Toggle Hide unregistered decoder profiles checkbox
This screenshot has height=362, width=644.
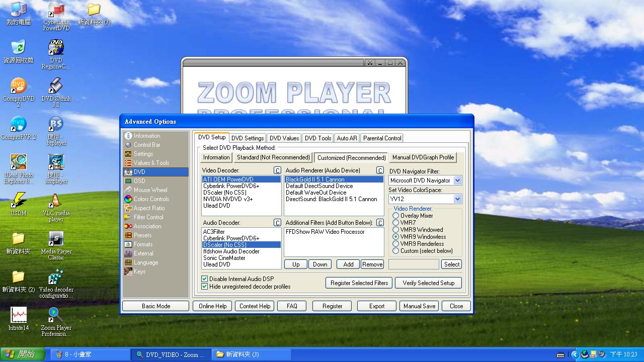pos(205,287)
